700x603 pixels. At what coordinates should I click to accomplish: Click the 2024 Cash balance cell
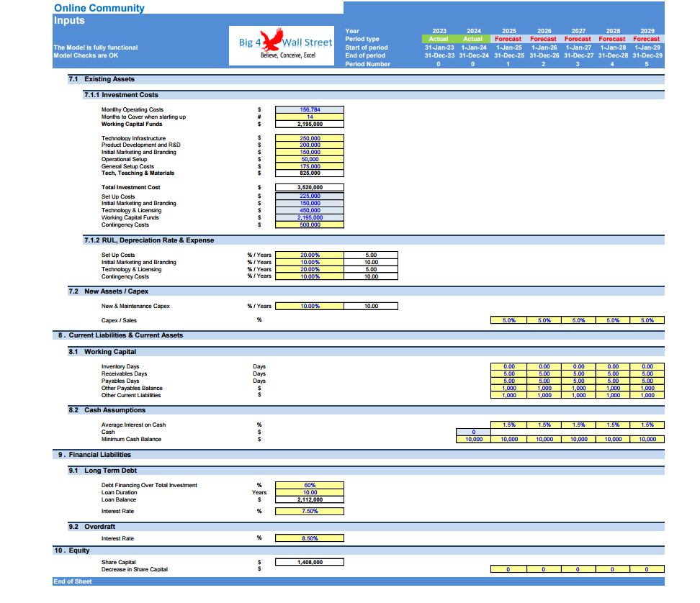click(473, 432)
